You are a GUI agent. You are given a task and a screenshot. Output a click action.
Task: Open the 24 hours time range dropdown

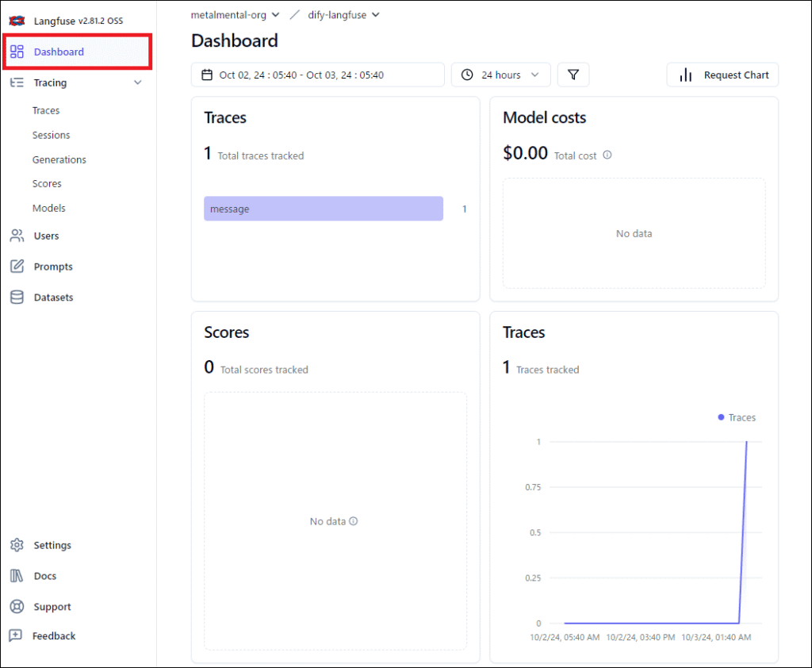500,75
